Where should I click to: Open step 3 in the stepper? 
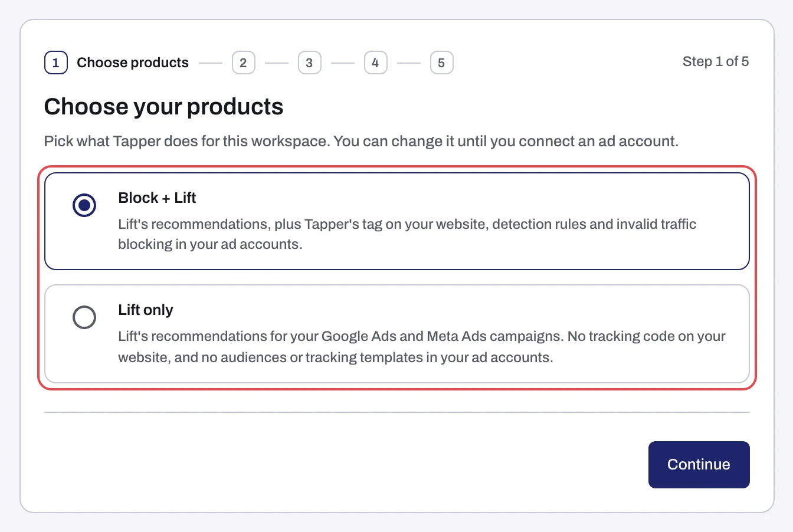click(x=309, y=63)
